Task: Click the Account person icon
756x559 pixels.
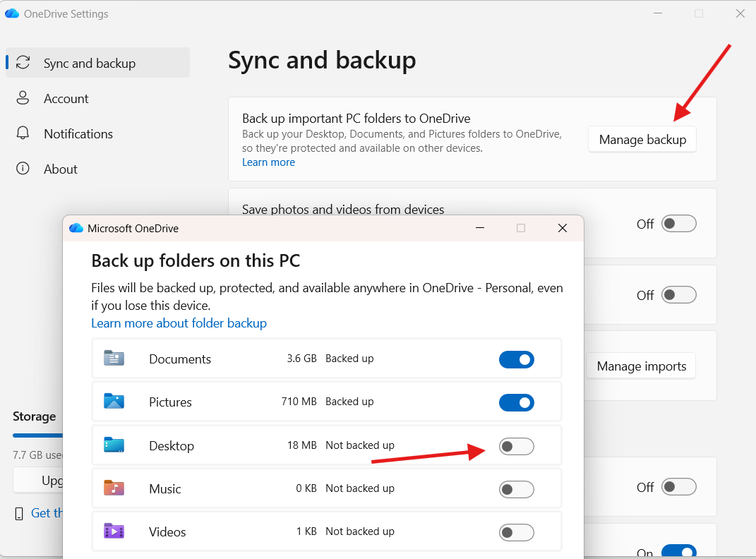Action: coord(23,98)
